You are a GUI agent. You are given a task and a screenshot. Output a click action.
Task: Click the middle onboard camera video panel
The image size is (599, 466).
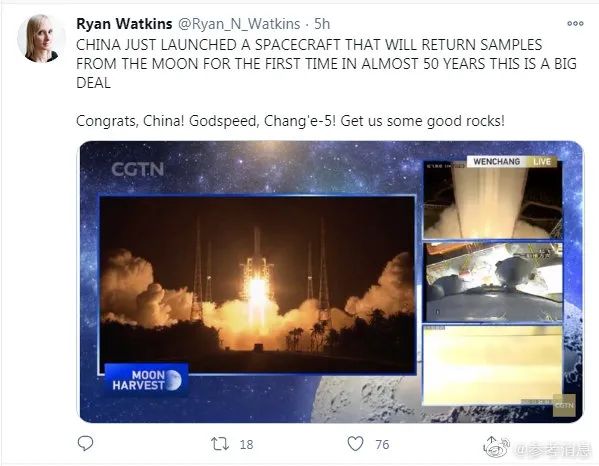tap(493, 282)
